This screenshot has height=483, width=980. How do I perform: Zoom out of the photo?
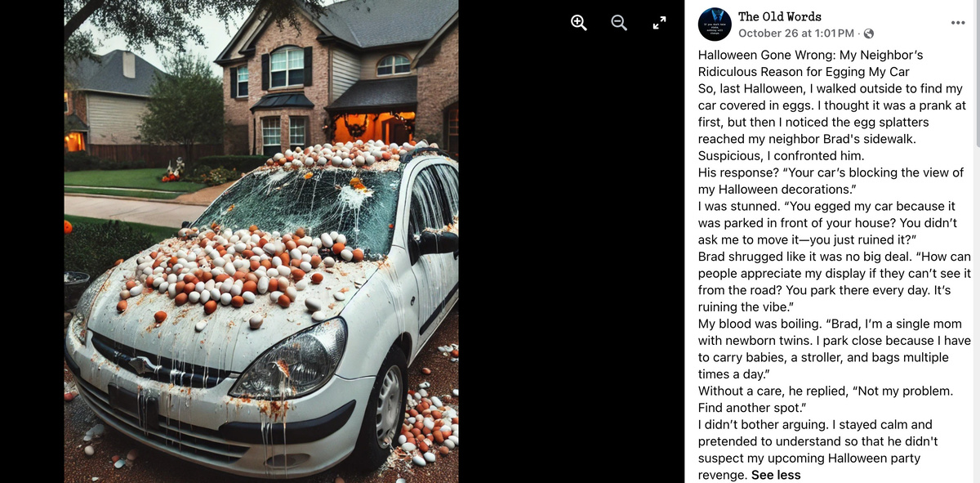click(620, 24)
